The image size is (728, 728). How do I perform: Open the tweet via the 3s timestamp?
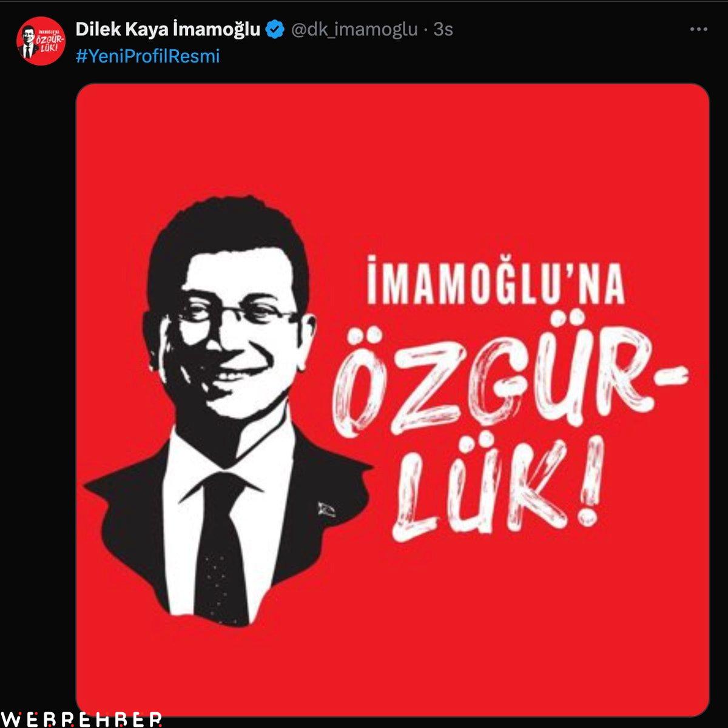(443, 29)
